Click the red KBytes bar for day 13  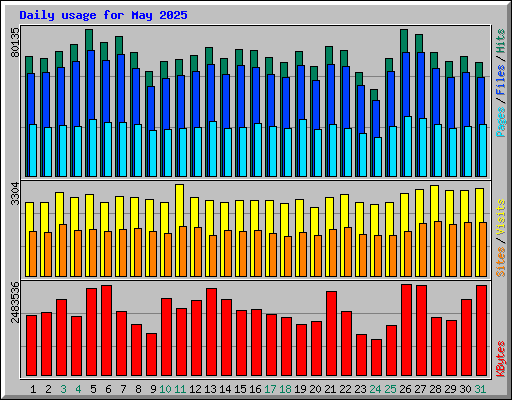coord(212,332)
